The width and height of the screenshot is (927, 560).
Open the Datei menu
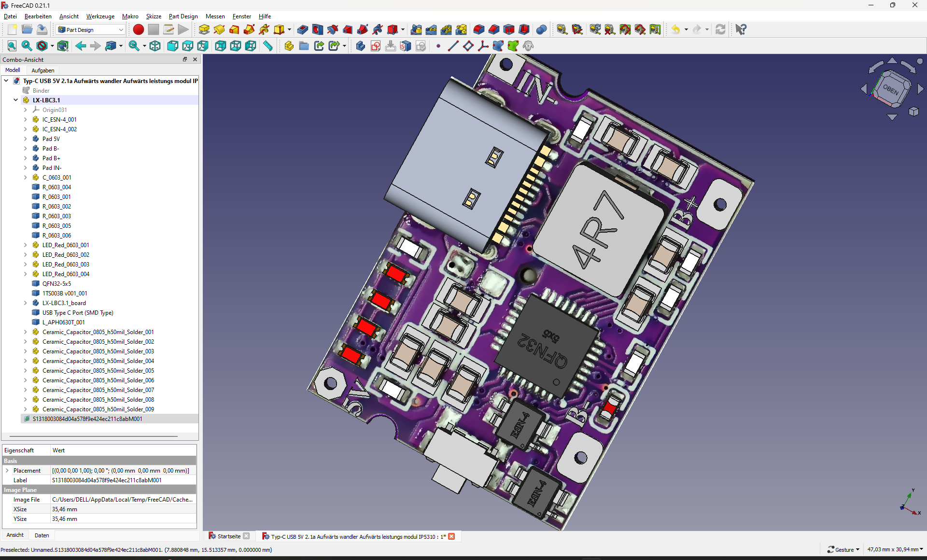pyautogui.click(x=10, y=16)
